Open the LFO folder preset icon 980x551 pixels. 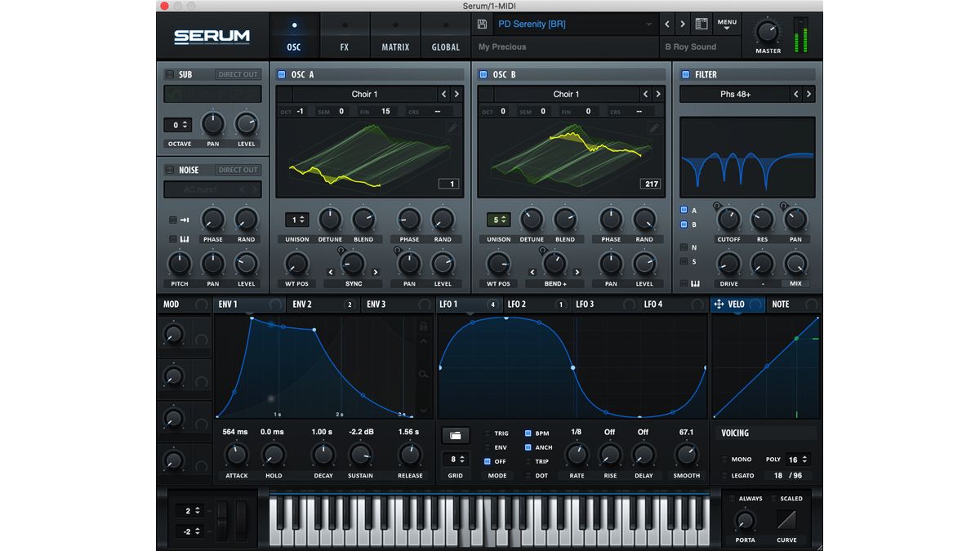point(455,435)
